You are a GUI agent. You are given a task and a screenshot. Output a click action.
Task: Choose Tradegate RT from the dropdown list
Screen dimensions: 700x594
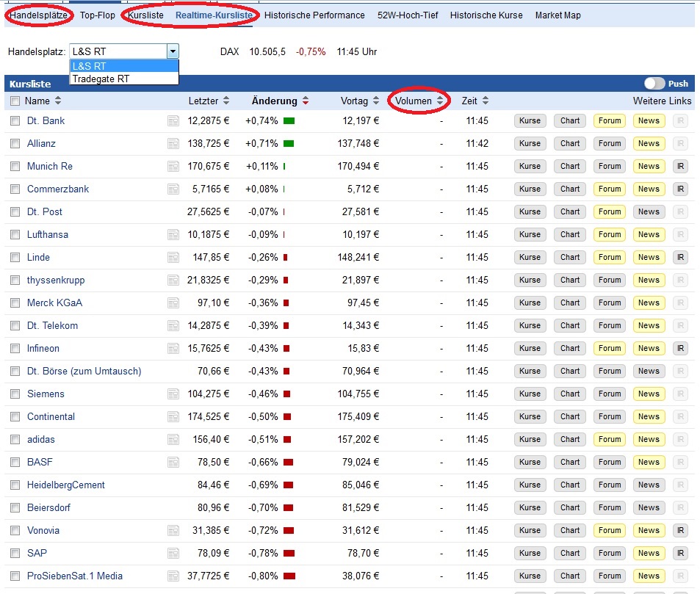point(124,79)
